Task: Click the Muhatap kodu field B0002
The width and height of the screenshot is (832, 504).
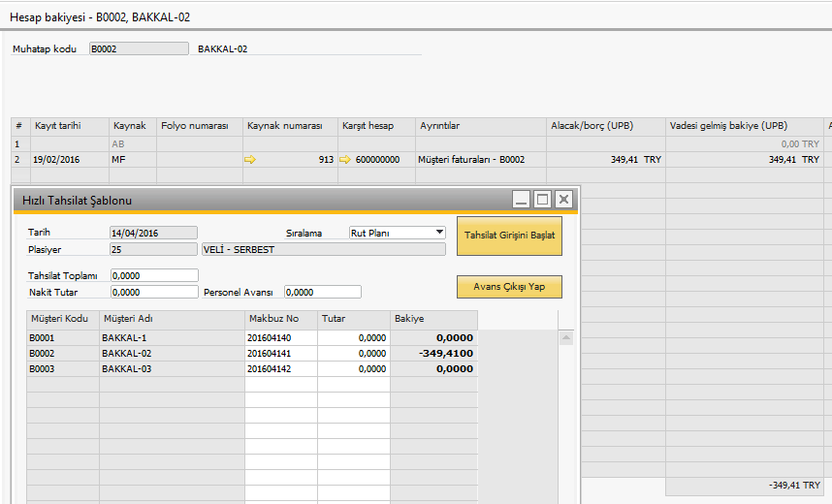Action: tap(139, 48)
